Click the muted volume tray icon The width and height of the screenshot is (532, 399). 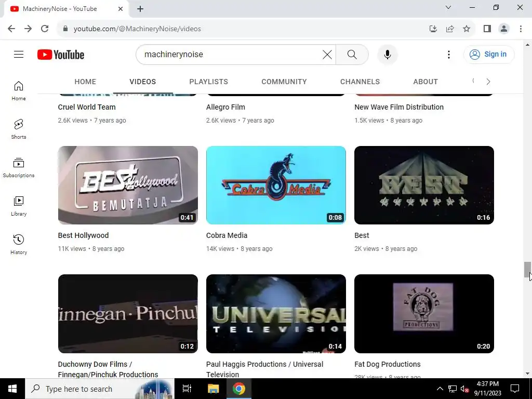pos(464,389)
